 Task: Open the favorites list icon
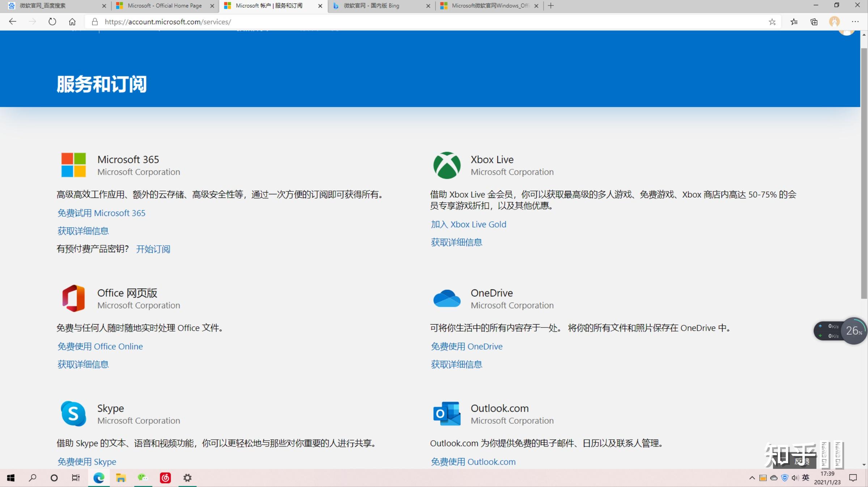pyautogui.click(x=794, y=22)
